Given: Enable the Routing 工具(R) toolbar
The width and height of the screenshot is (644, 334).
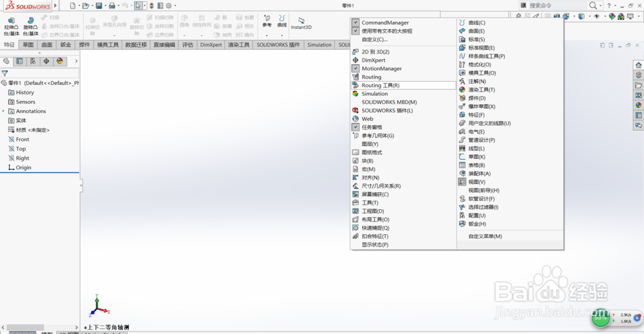Looking at the screenshot, I should [x=403, y=86].
